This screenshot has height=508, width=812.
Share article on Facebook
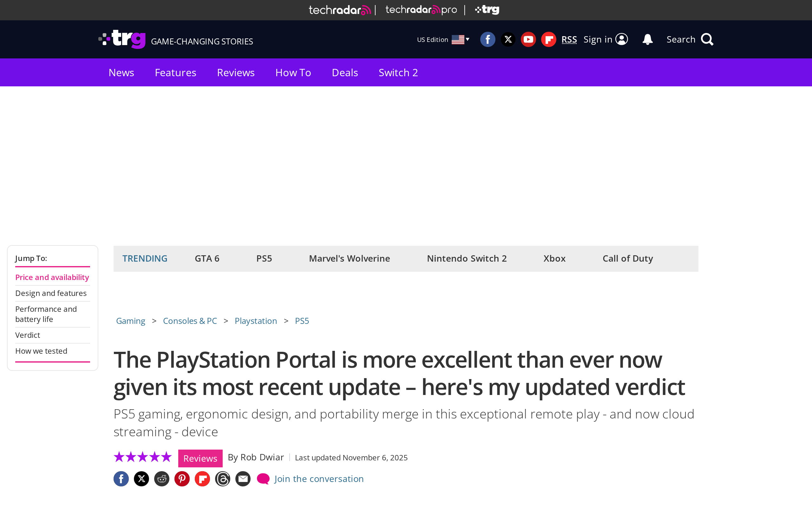[x=121, y=479]
